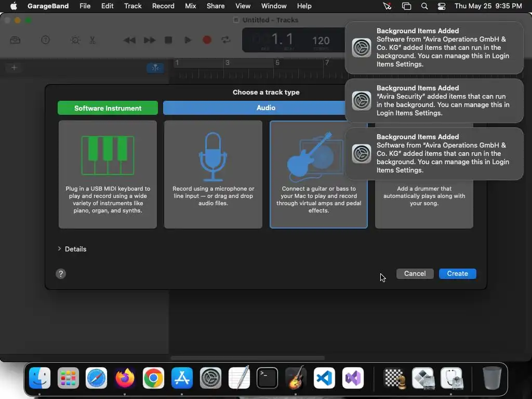Viewport: 532px width, 399px height.
Task: Open the Edit menu
Action: (107, 6)
